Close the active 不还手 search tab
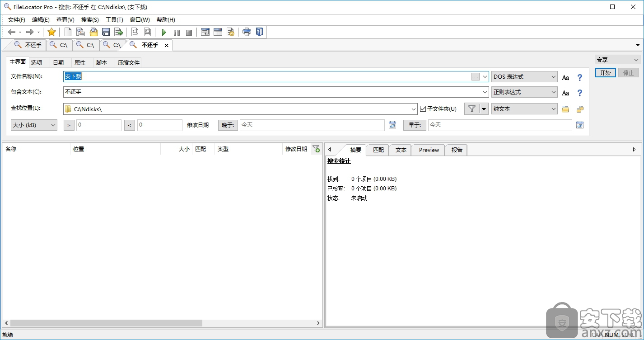The height and width of the screenshot is (340, 644). pos(167,45)
